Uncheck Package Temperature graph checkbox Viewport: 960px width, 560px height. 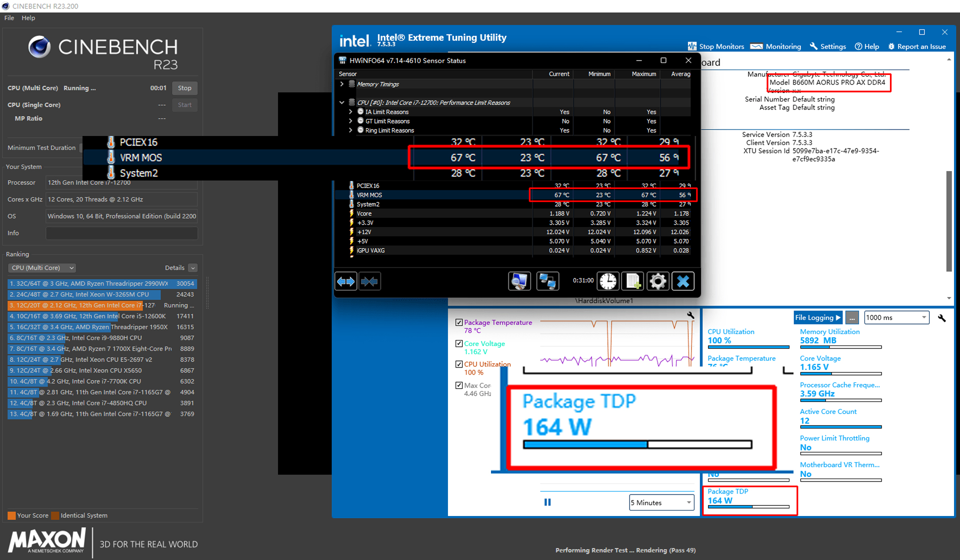pos(459,322)
